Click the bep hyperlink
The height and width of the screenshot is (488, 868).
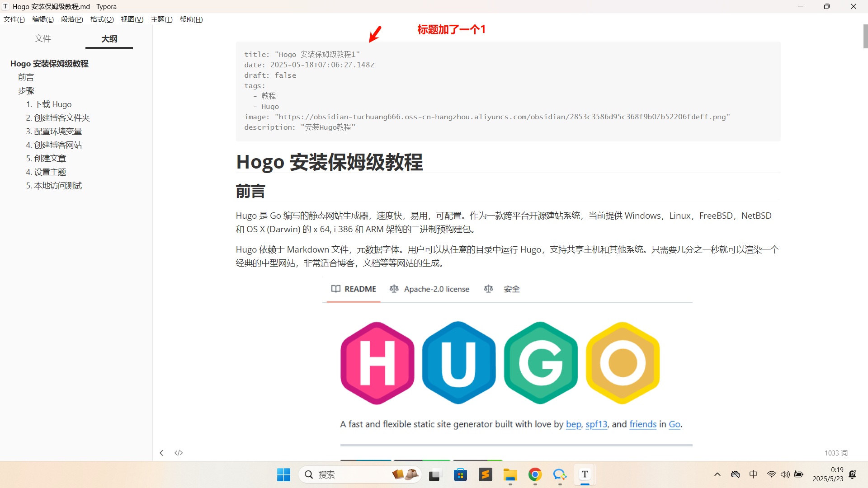[573, 424]
